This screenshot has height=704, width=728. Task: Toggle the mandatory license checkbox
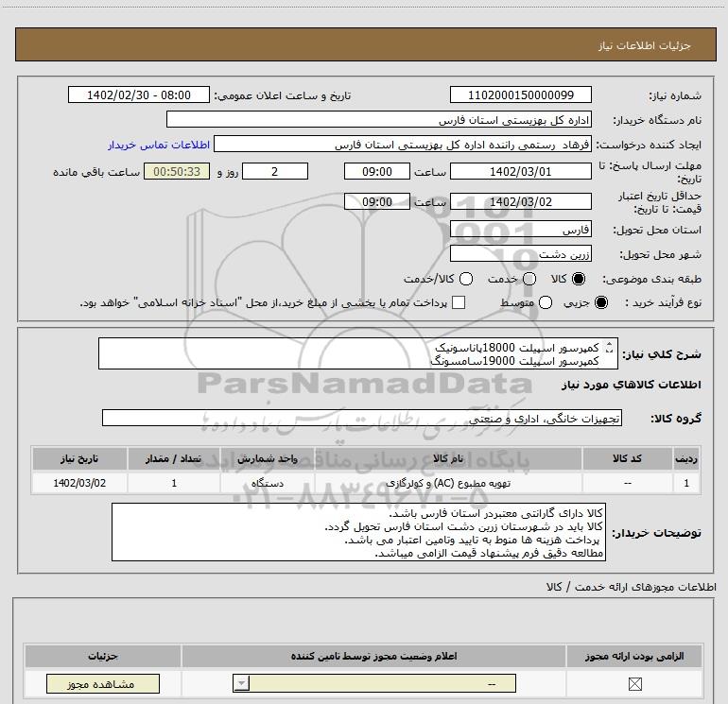pyautogui.click(x=634, y=683)
